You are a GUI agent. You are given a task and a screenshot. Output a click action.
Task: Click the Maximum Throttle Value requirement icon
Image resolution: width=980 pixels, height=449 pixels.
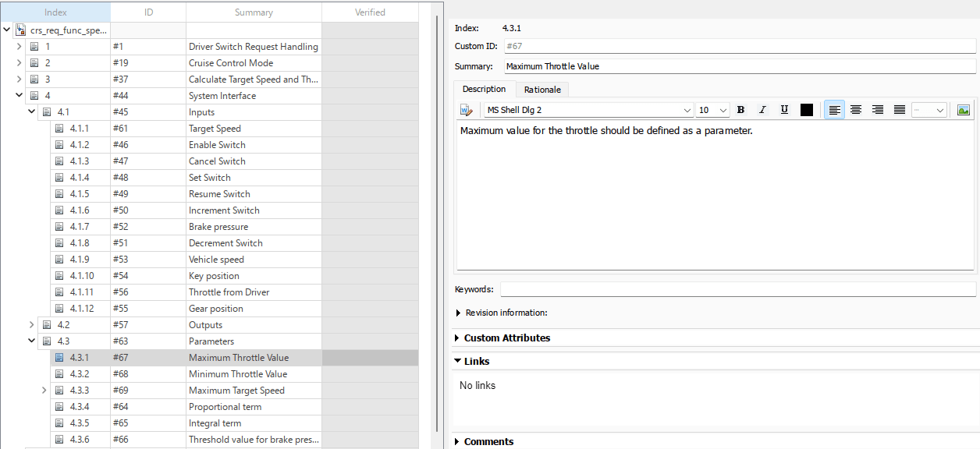point(59,358)
